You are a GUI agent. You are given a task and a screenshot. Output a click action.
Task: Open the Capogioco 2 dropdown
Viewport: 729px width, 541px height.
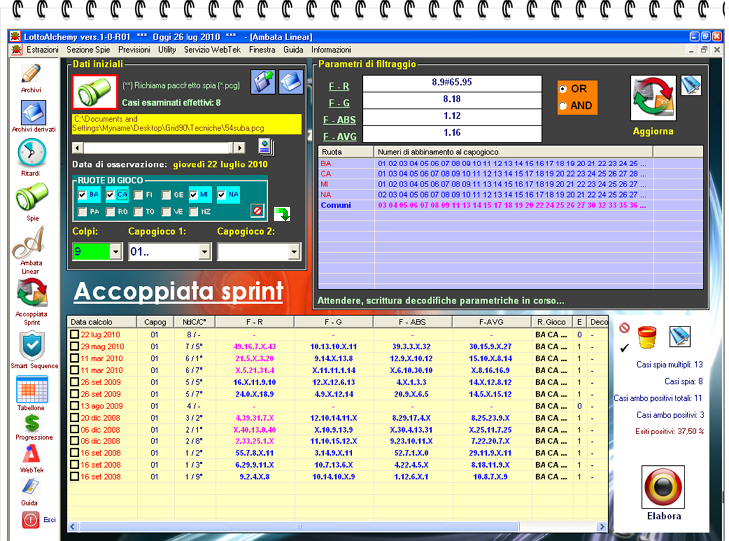point(293,251)
